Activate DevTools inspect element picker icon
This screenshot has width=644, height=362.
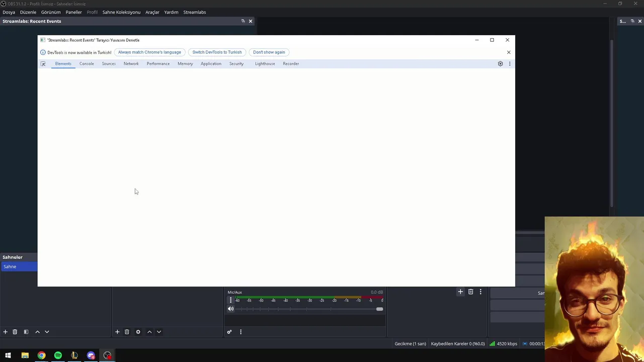(43, 64)
